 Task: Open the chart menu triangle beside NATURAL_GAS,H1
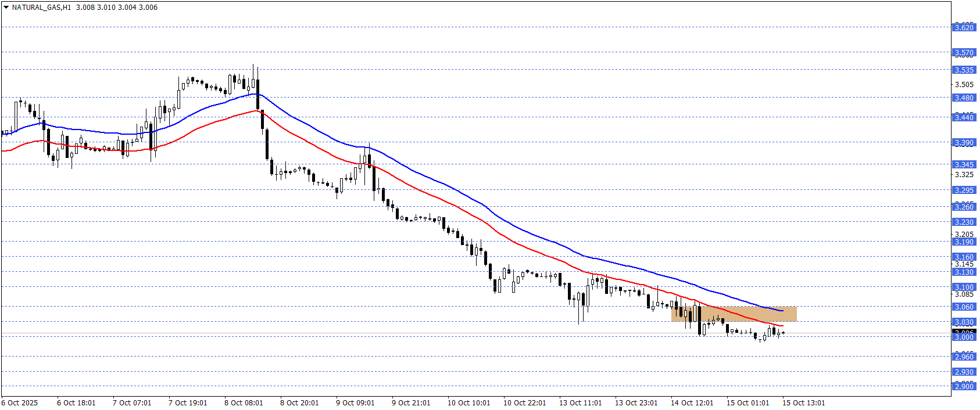(x=6, y=8)
